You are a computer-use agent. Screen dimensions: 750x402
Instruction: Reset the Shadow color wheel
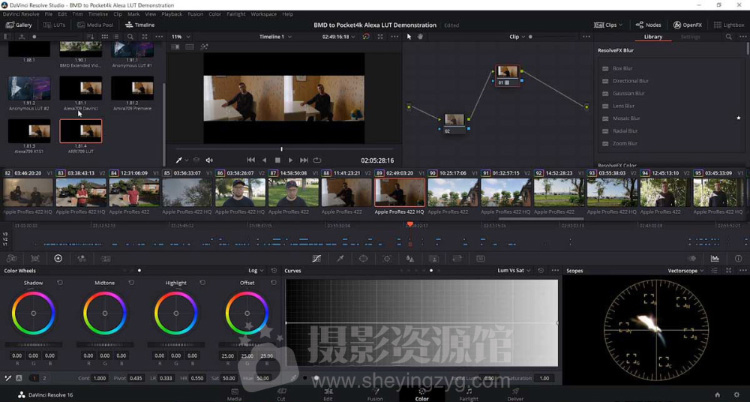point(60,283)
